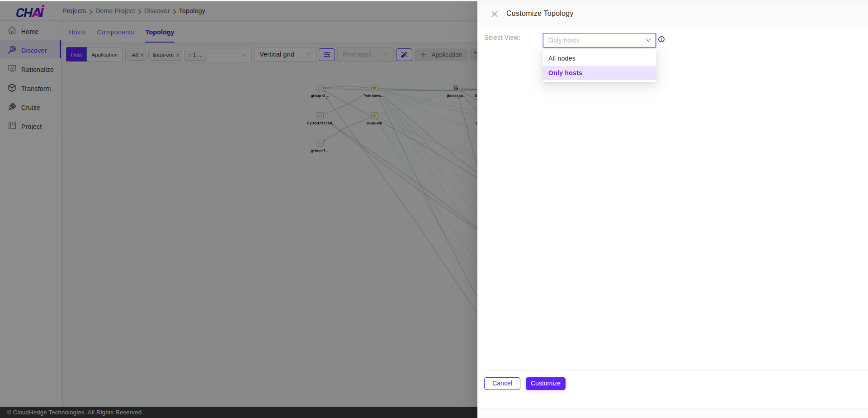Viewport: 868px width, 418px height.
Task: Click the Cruize paintbrush sidebar icon
Action: (12, 107)
